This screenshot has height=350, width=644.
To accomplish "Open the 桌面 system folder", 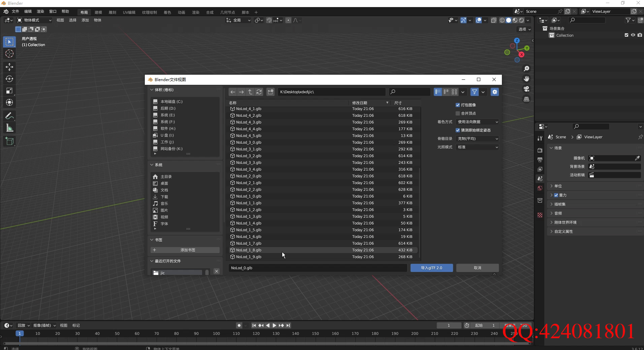I will pos(164,183).
